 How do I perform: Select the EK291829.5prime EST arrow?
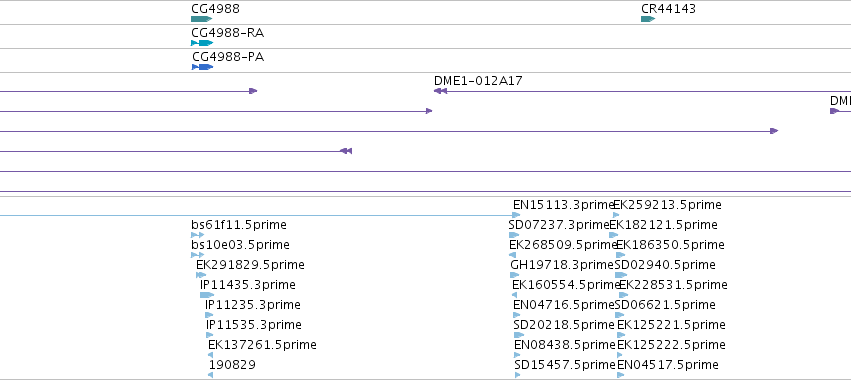(x=201, y=275)
